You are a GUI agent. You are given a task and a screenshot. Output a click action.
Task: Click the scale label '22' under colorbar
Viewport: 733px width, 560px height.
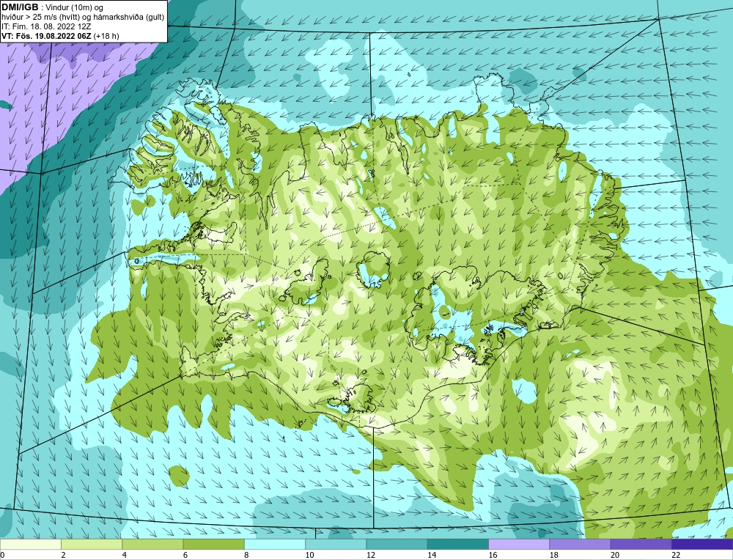(x=676, y=555)
